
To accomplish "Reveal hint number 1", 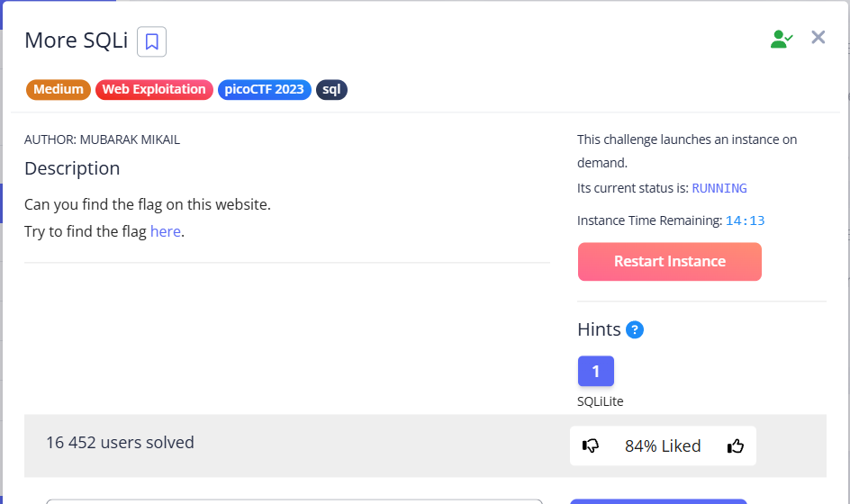I will [595, 371].
